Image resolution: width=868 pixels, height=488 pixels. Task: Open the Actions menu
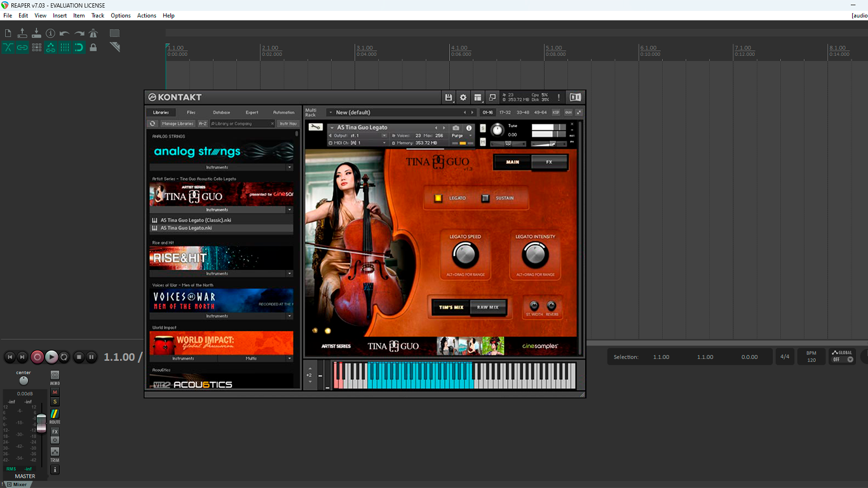[147, 15]
